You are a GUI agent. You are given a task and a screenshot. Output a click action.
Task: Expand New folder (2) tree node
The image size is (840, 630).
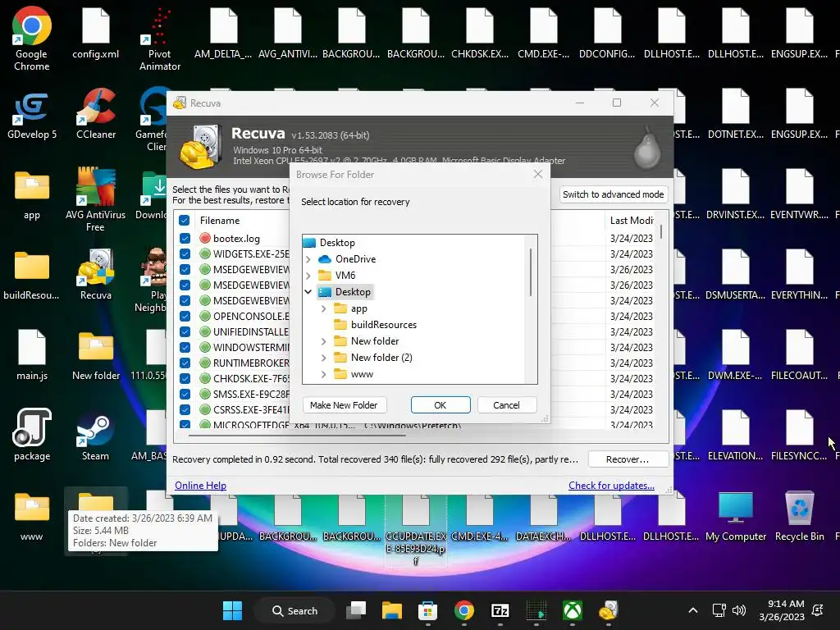coord(323,358)
